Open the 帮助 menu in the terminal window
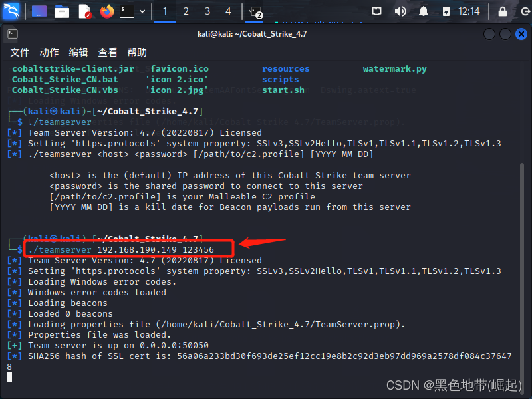 137,52
